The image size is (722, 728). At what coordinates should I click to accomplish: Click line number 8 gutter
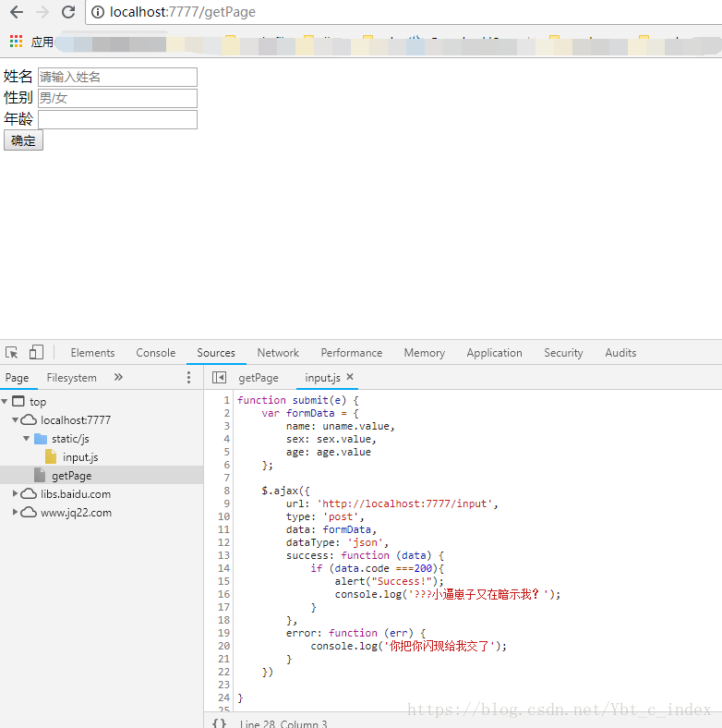(226, 491)
